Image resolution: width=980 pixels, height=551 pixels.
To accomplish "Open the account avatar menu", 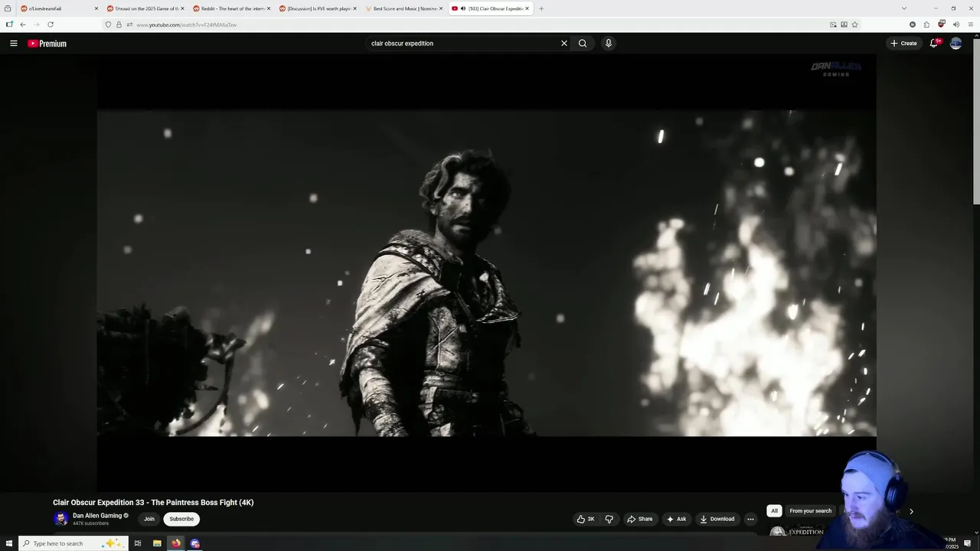I will [955, 44].
